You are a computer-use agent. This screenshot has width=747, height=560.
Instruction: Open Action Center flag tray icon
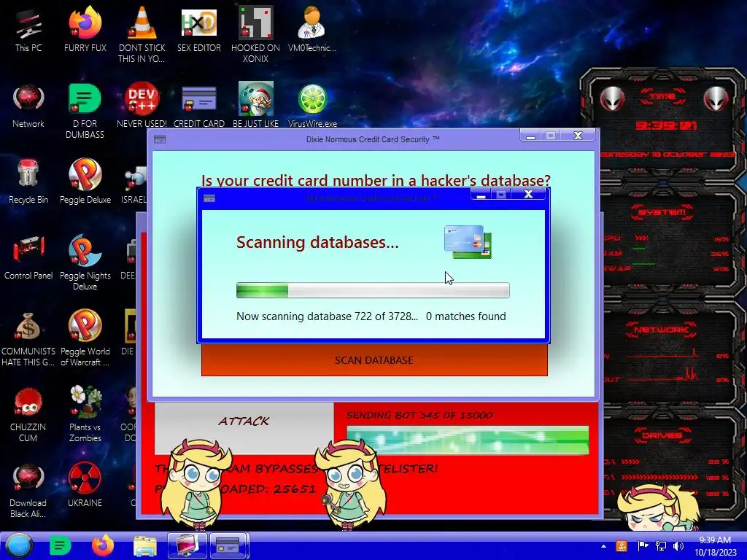[643, 546]
